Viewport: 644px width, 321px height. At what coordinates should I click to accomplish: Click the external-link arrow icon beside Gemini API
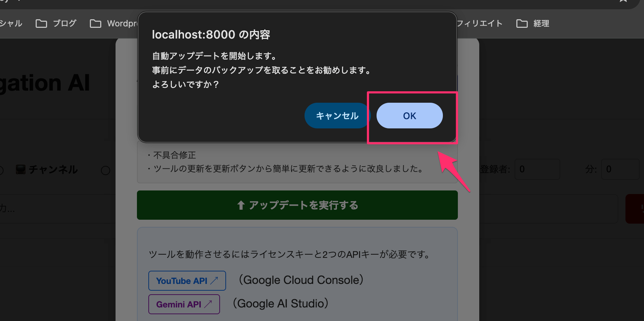point(208,304)
